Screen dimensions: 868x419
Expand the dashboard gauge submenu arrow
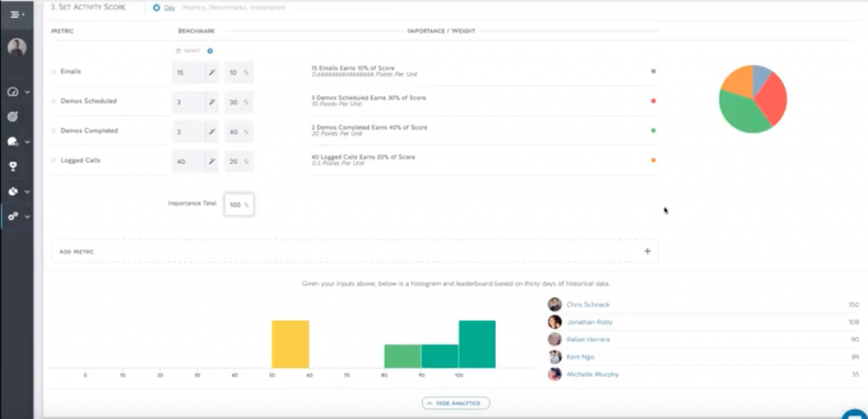pos(27,92)
